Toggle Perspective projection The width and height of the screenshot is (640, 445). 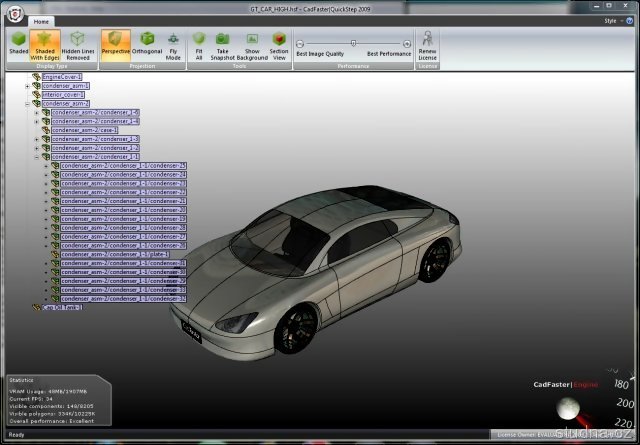(115, 44)
